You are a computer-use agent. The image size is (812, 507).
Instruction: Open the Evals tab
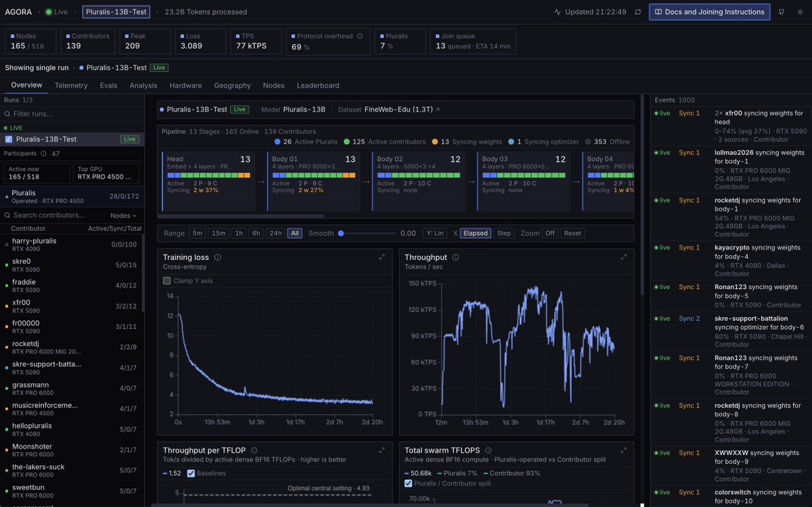point(108,85)
